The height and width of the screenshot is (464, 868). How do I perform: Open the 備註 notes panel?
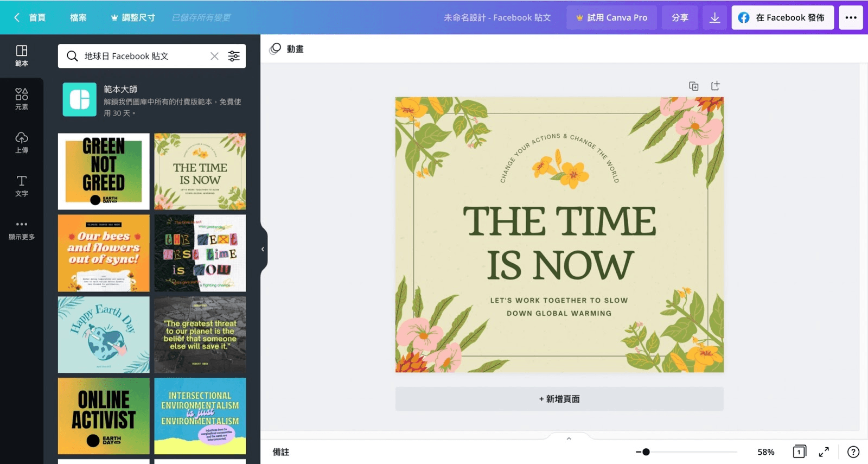pyautogui.click(x=281, y=452)
